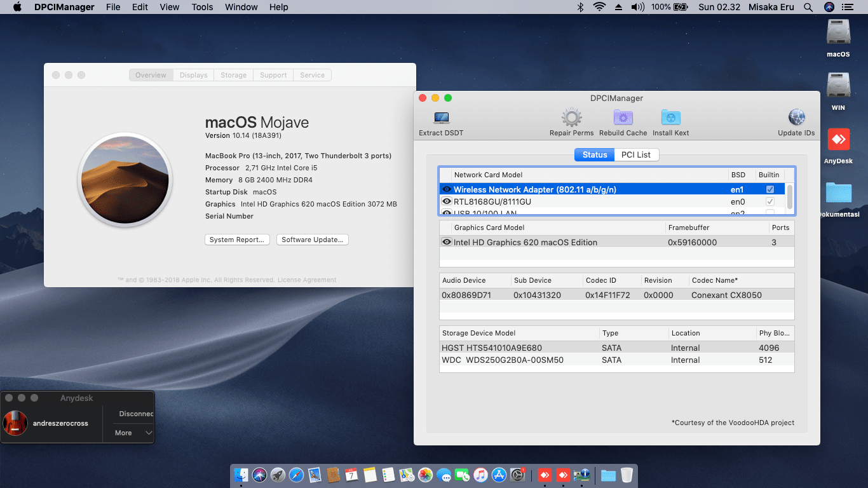
Task: Open Maps from the dock
Action: (407, 475)
